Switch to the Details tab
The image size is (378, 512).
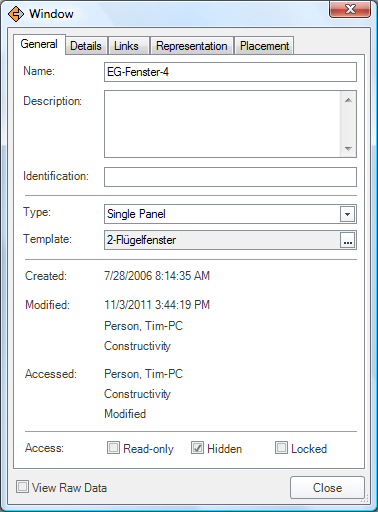86,46
